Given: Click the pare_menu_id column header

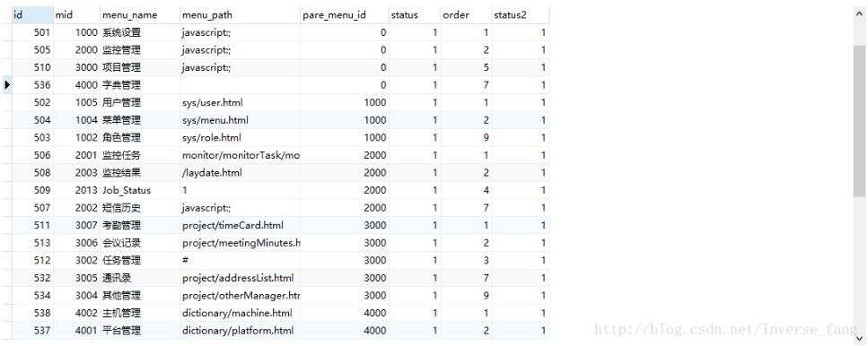Looking at the screenshot, I should (x=345, y=15).
